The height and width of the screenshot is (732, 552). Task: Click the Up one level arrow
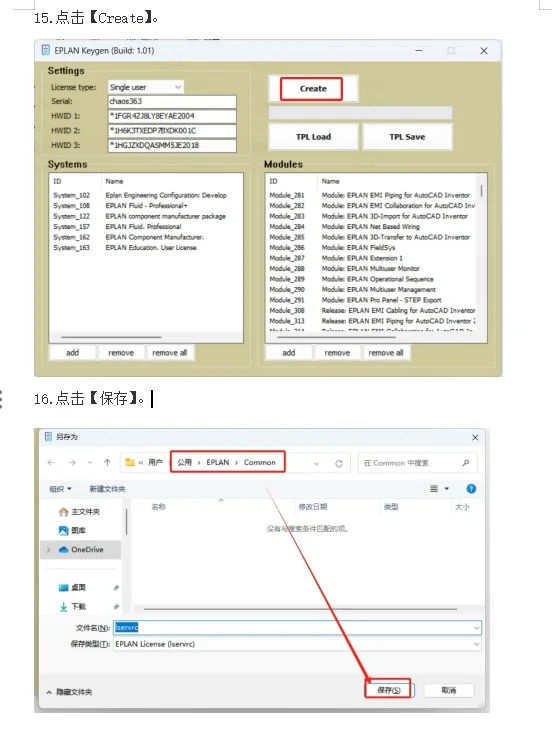coord(107,463)
